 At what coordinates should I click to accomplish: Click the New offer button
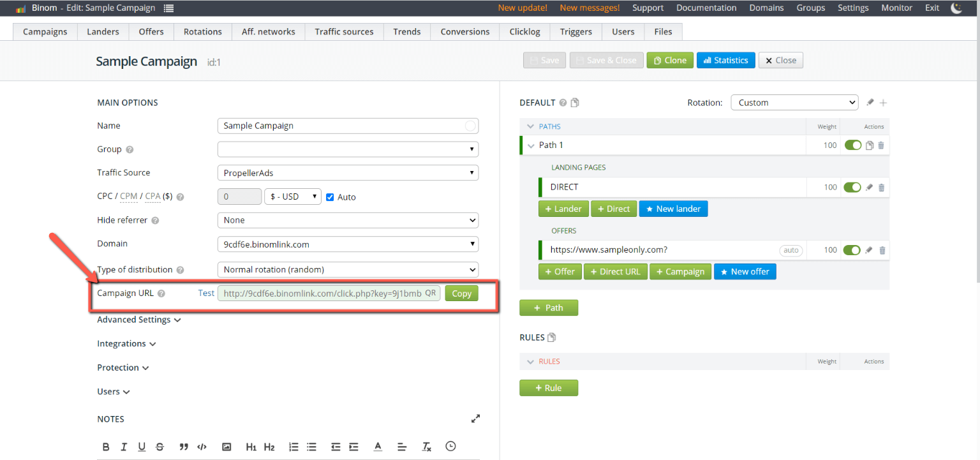point(745,272)
